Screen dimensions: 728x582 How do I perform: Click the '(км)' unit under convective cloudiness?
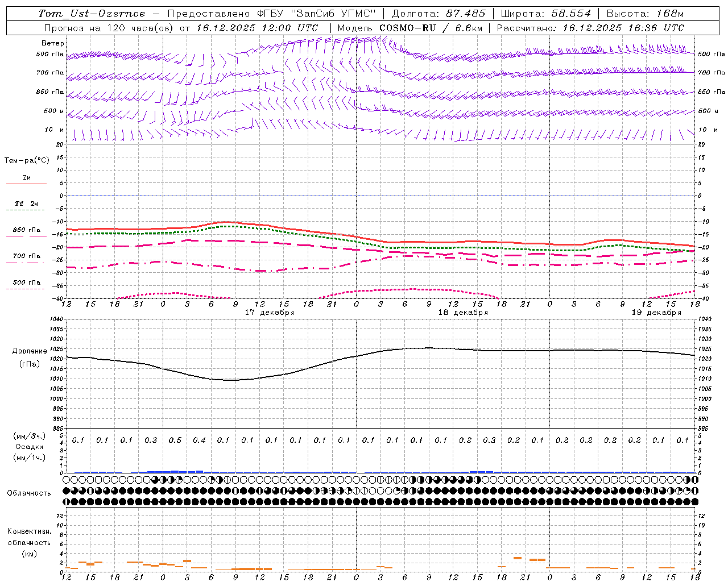30,554
